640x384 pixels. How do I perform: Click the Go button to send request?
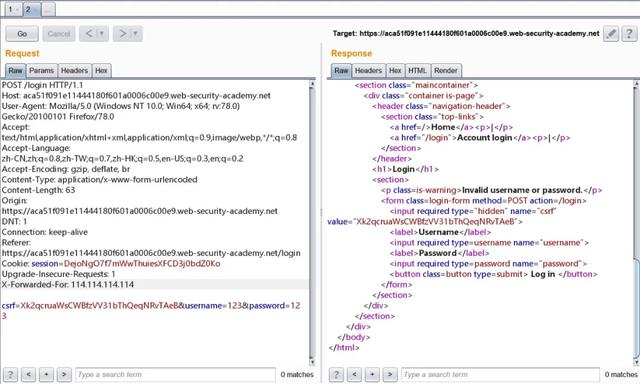click(22, 34)
